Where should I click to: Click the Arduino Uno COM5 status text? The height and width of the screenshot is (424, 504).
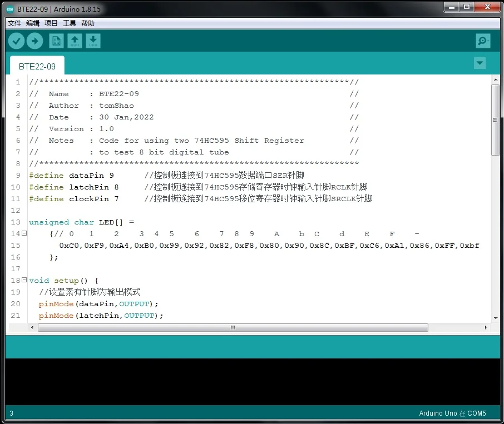tap(452, 413)
